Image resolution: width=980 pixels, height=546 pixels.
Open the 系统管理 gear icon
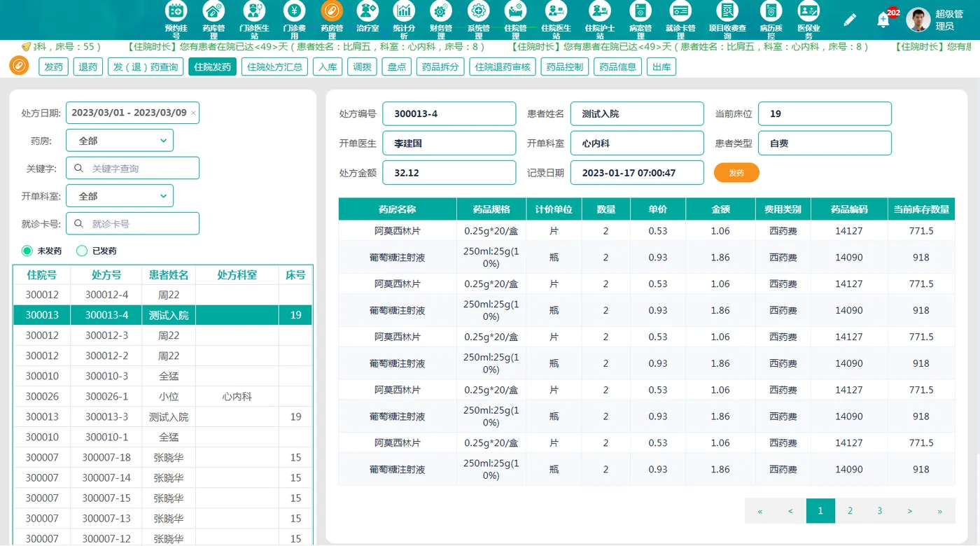[x=478, y=11]
